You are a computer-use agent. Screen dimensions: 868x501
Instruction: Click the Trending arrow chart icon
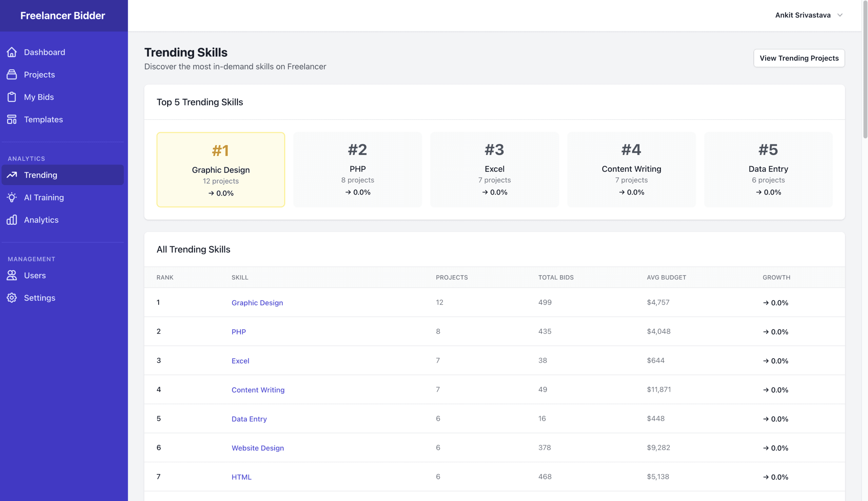[12, 175]
